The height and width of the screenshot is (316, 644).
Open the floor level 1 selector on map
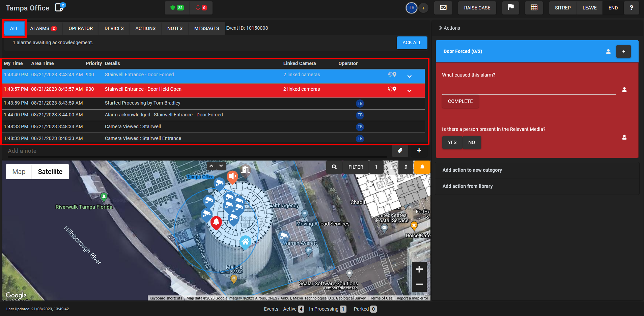tap(376, 167)
